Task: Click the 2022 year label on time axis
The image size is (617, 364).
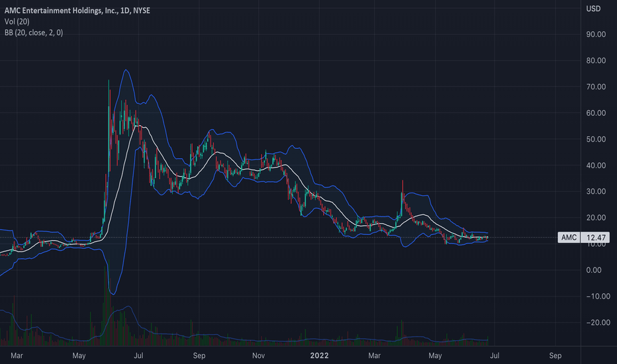Action: pos(318,356)
